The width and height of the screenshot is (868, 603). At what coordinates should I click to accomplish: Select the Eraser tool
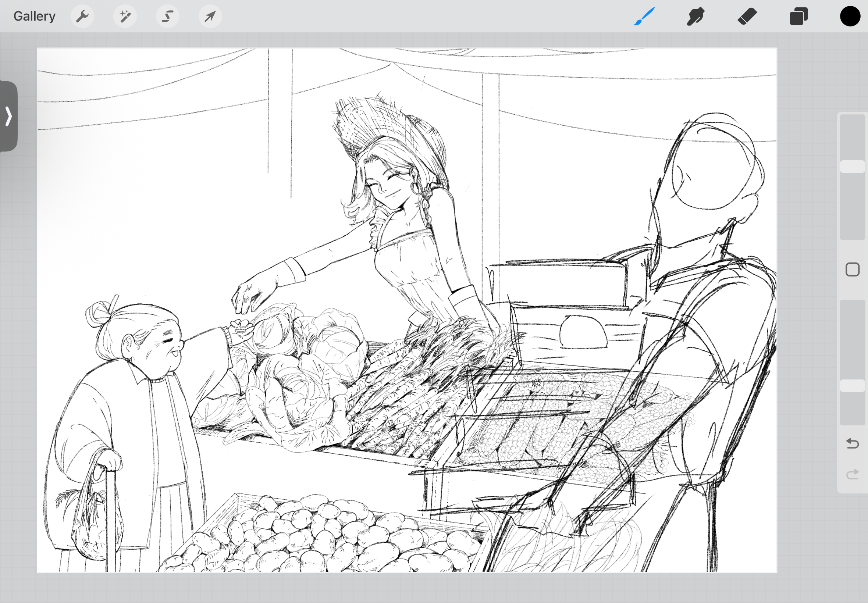coord(747,16)
